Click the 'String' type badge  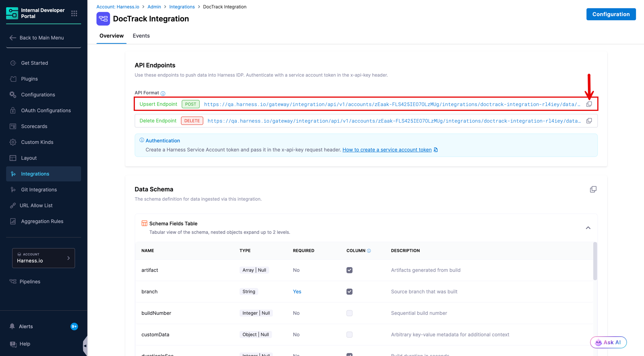(x=249, y=292)
